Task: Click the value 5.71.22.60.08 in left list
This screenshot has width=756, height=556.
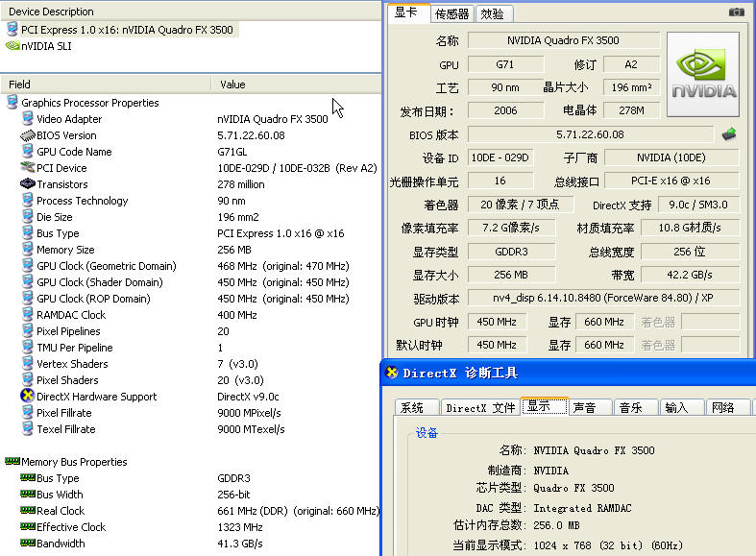Action: pos(251,135)
